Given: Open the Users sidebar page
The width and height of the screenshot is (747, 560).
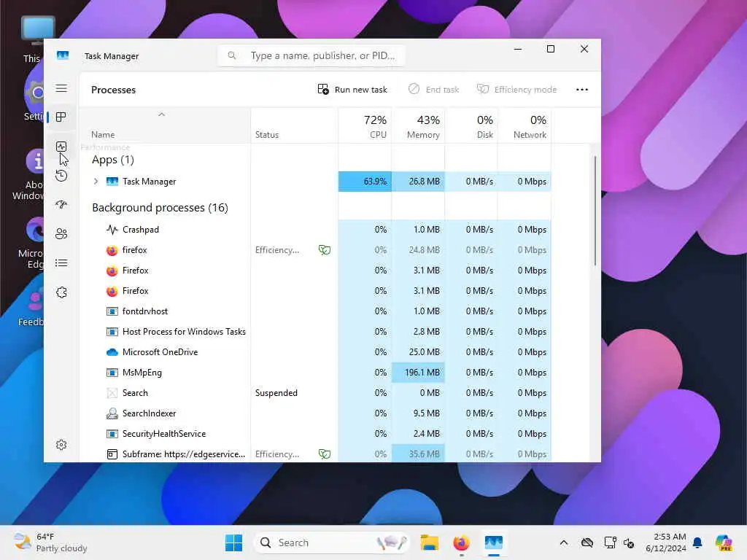Looking at the screenshot, I should (61, 234).
